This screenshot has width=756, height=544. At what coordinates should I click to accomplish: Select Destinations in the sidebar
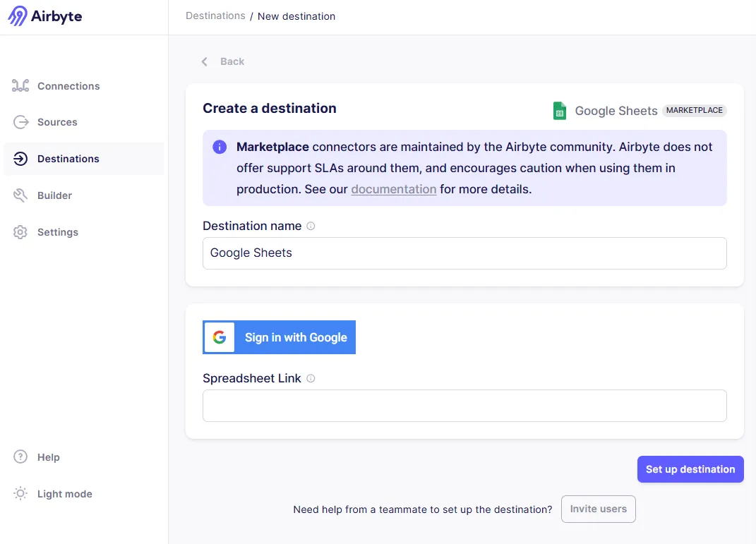point(84,159)
